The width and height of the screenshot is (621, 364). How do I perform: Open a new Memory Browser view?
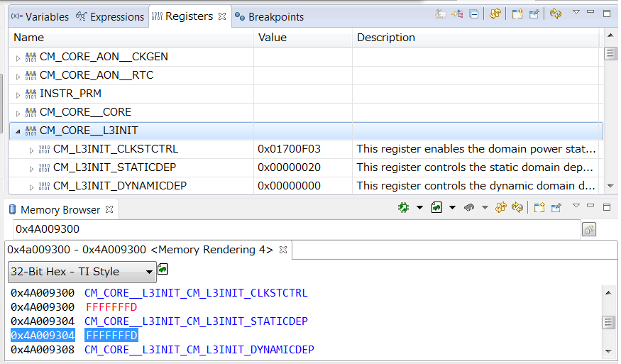coord(539,207)
